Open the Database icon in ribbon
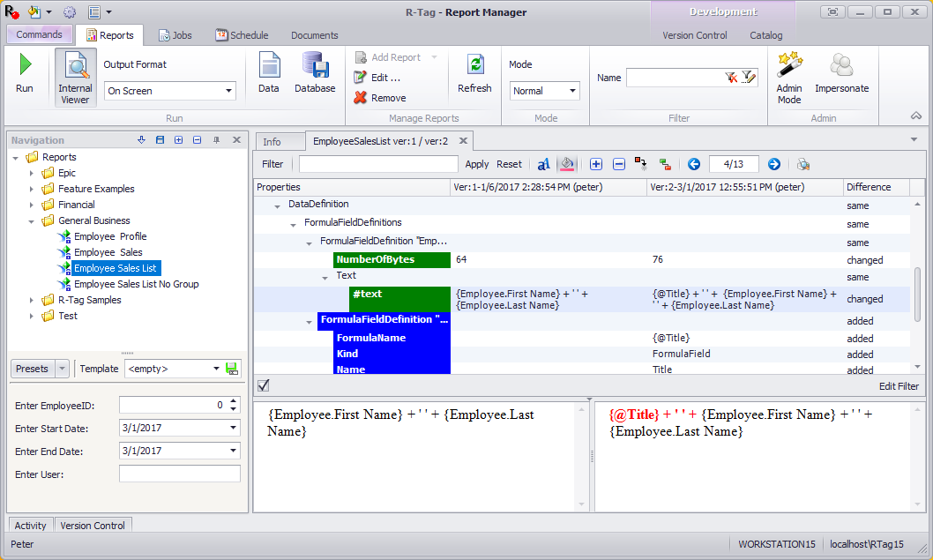933x560 pixels. click(x=315, y=72)
